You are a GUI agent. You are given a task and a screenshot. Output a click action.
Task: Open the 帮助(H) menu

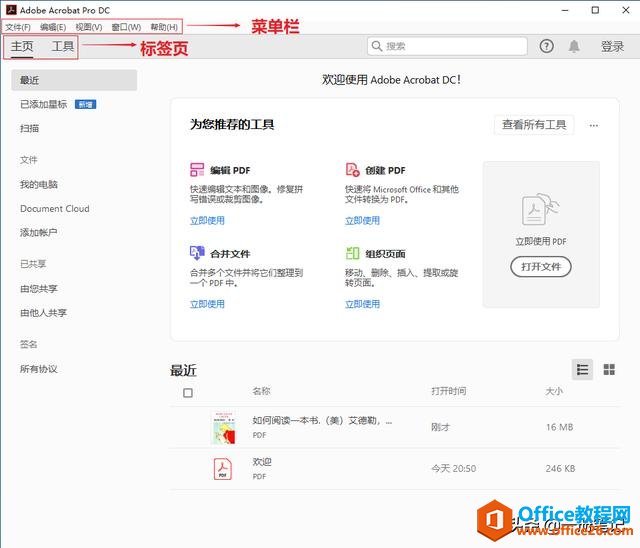pyautogui.click(x=164, y=27)
